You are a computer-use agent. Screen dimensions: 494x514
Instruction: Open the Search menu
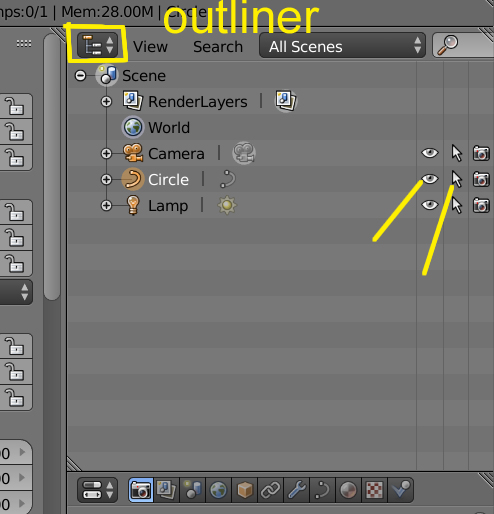tap(218, 47)
